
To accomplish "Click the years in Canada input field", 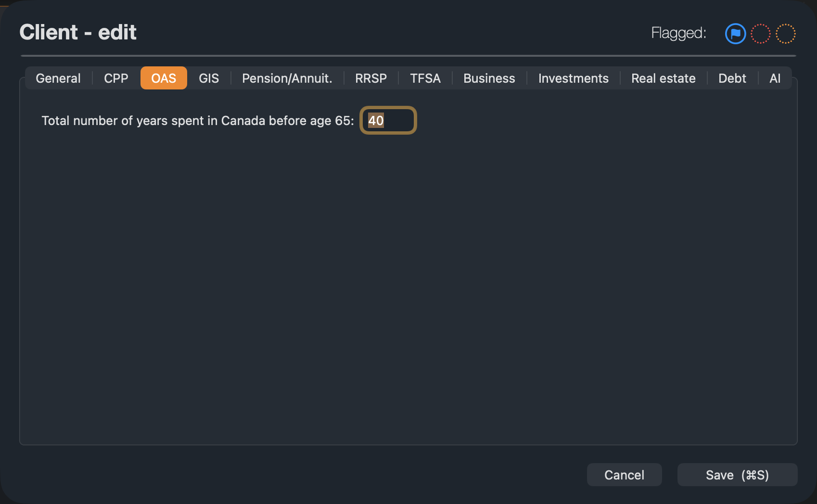I will pyautogui.click(x=388, y=120).
